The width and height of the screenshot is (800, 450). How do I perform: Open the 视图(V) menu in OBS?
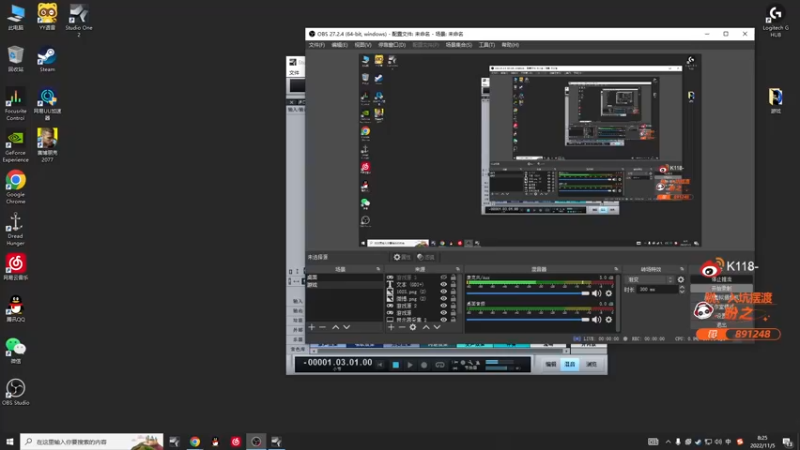(x=363, y=45)
